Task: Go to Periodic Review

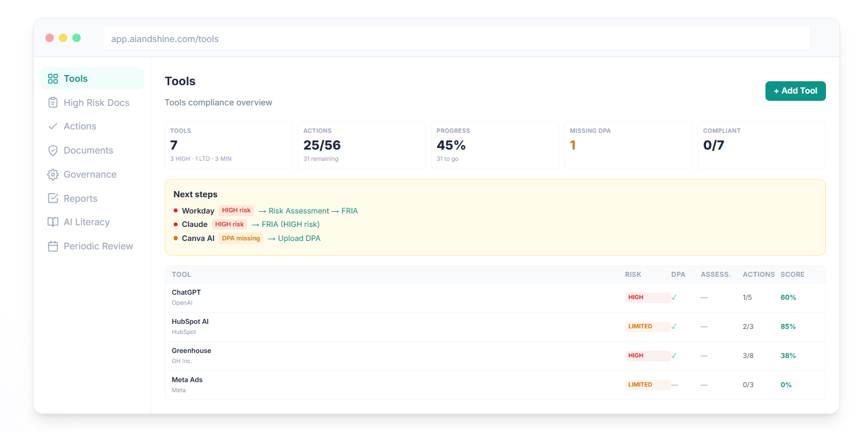Action: coord(92,246)
